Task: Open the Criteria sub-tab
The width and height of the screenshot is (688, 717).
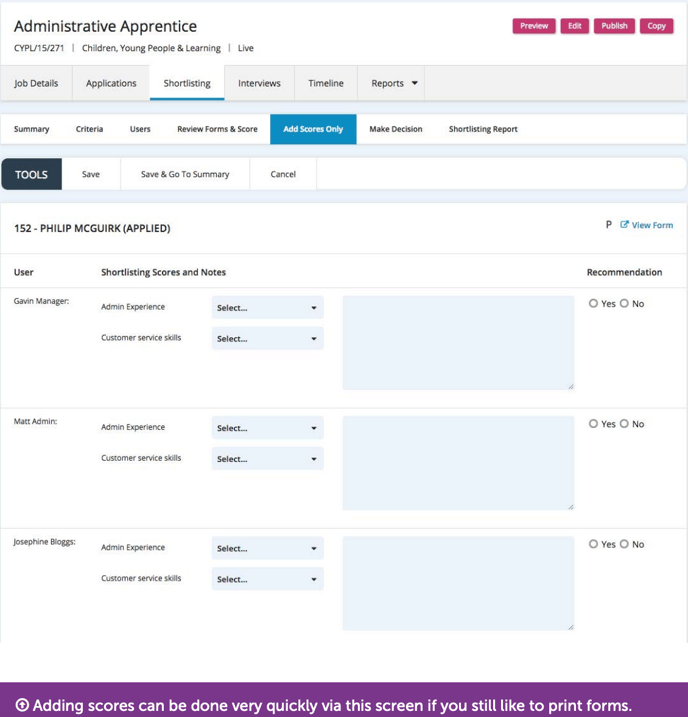Action: tap(89, 129)
